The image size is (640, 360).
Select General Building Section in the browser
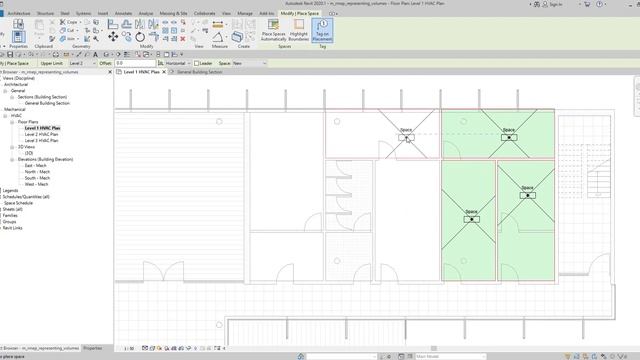[47, 103]
